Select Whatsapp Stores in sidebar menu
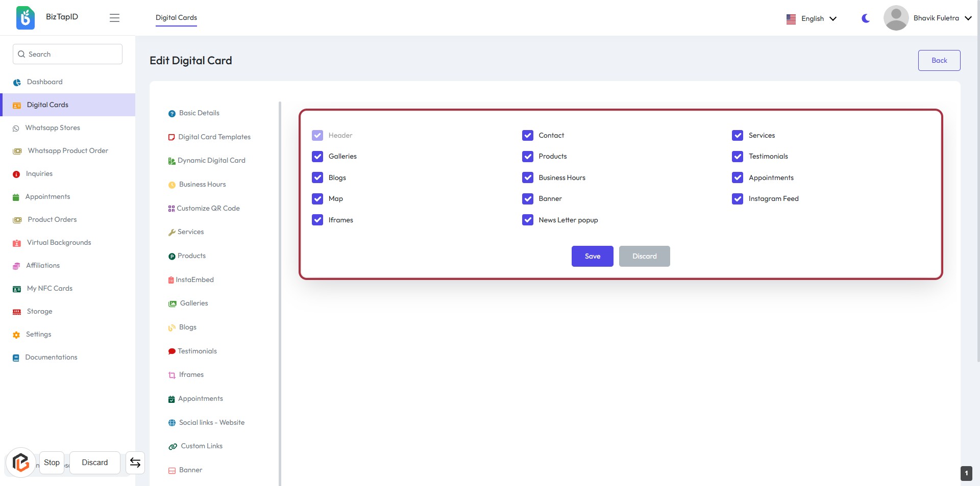The image size is (980, 486). tap(53, 128)
